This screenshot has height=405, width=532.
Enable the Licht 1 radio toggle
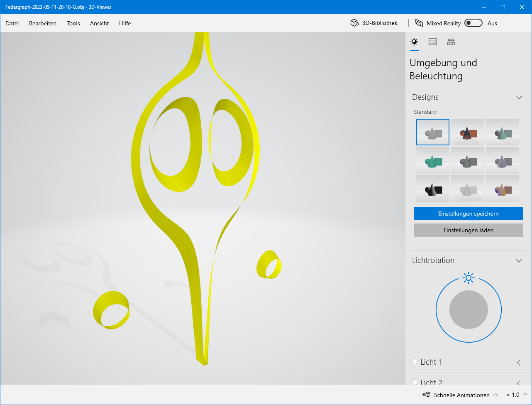(415, 362)
